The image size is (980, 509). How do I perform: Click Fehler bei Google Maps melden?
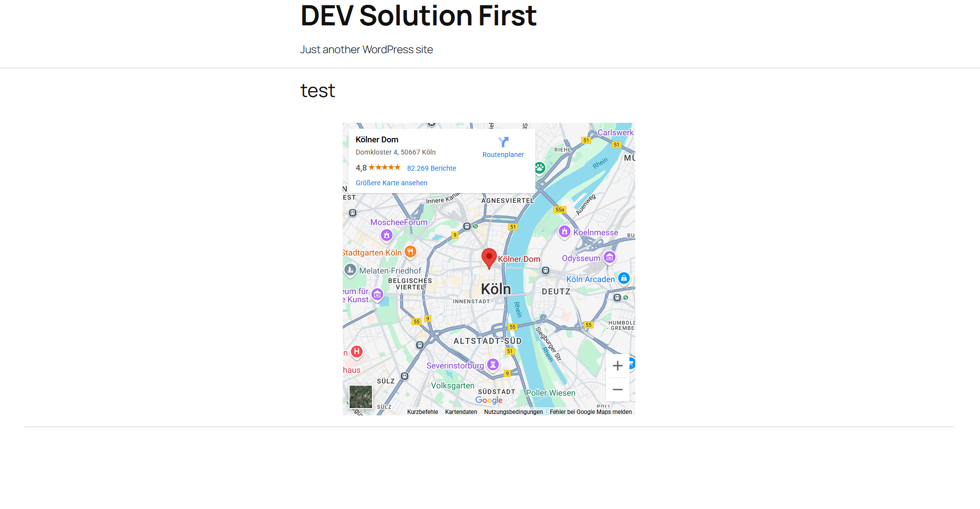[x=590, y=412]
